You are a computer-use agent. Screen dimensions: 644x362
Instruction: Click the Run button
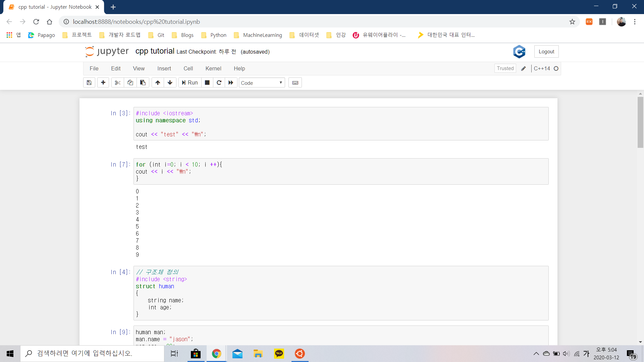190,82
